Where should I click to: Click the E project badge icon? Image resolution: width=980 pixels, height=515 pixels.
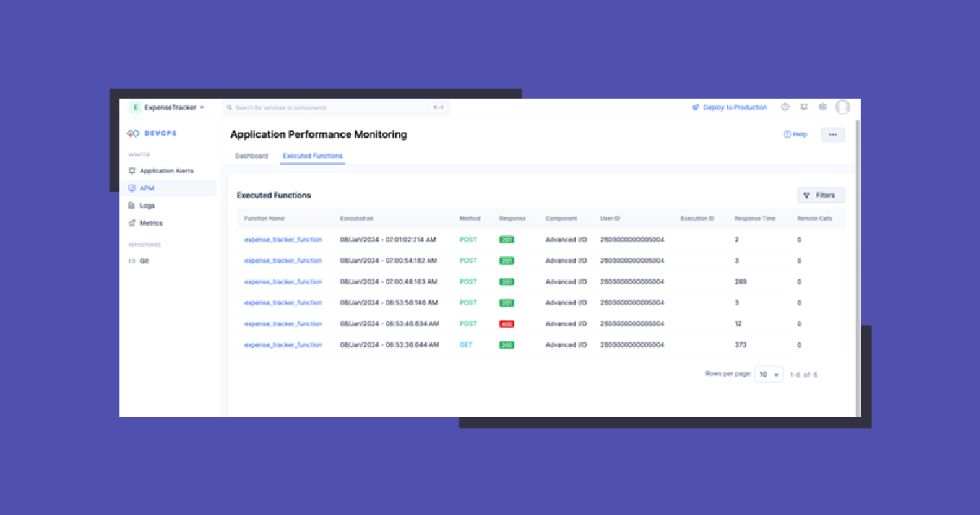coord(135,107)
